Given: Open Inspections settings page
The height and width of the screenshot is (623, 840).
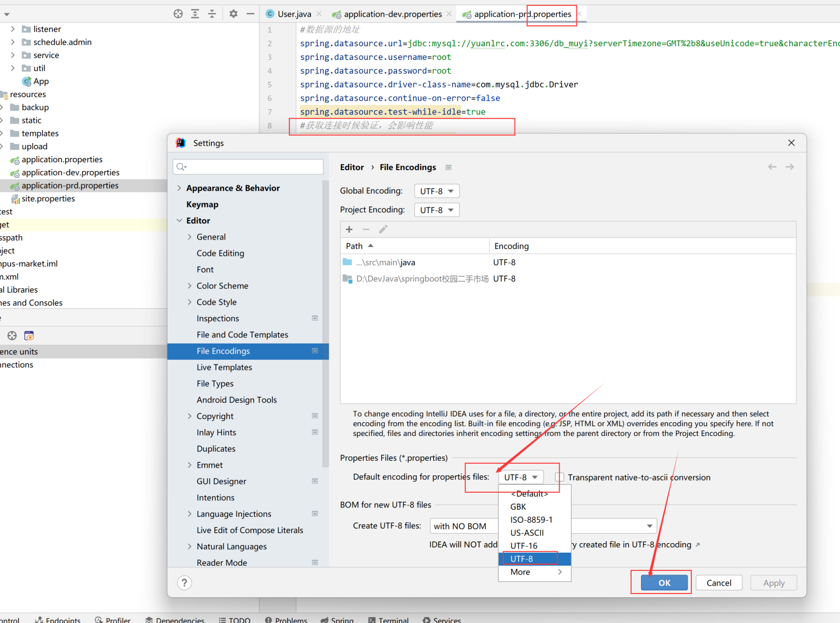Looking at the screenshot, I should (x=218, y=318).
